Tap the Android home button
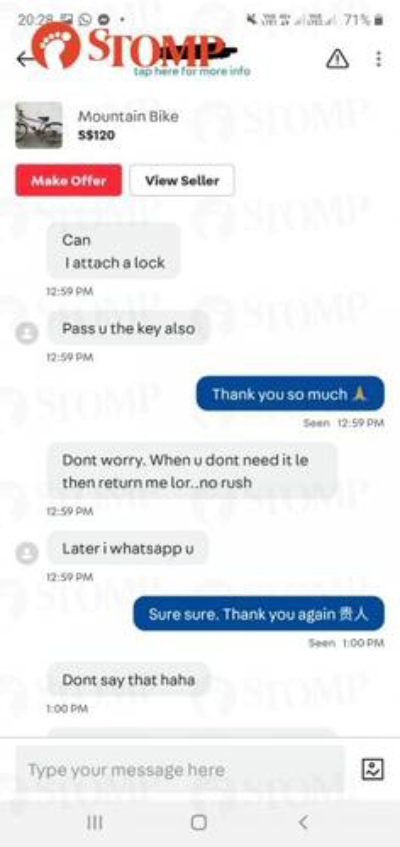 199,822
